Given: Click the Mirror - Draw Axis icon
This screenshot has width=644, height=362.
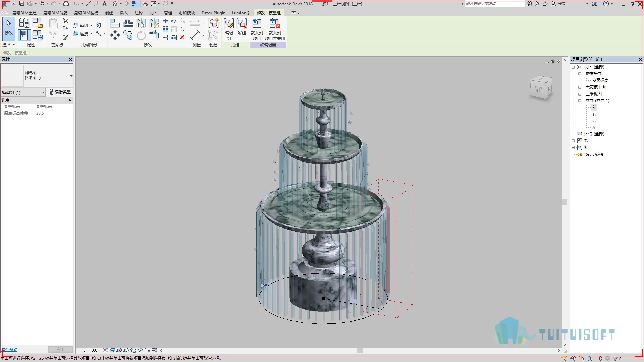Looking at the screenshot, I should pyautogui.click(x=154, y=23).
